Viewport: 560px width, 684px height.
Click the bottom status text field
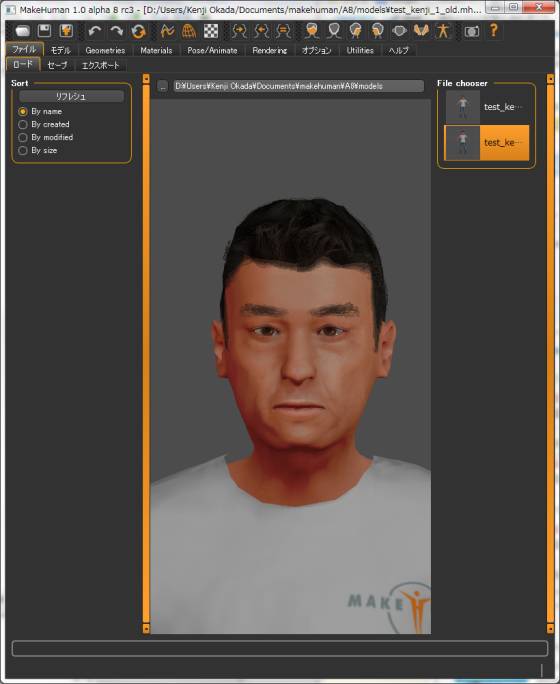280,648
